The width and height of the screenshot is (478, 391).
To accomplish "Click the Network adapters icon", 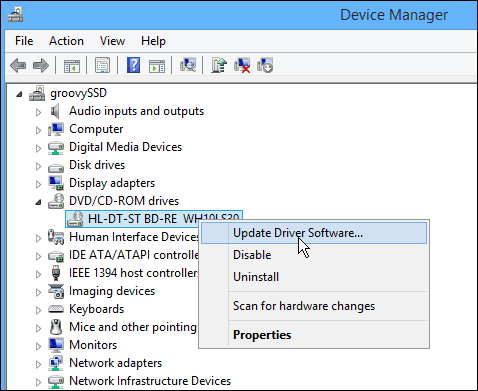I will [x=56, y=363].
